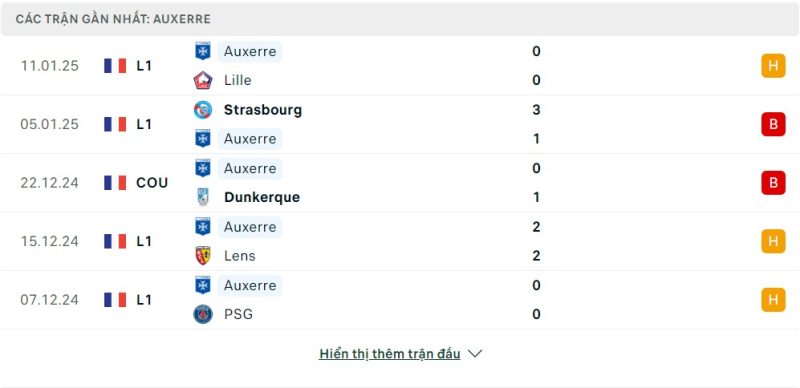
Task: Click the loss badge for Strasbourg match
Action: [x=773, y=124]
